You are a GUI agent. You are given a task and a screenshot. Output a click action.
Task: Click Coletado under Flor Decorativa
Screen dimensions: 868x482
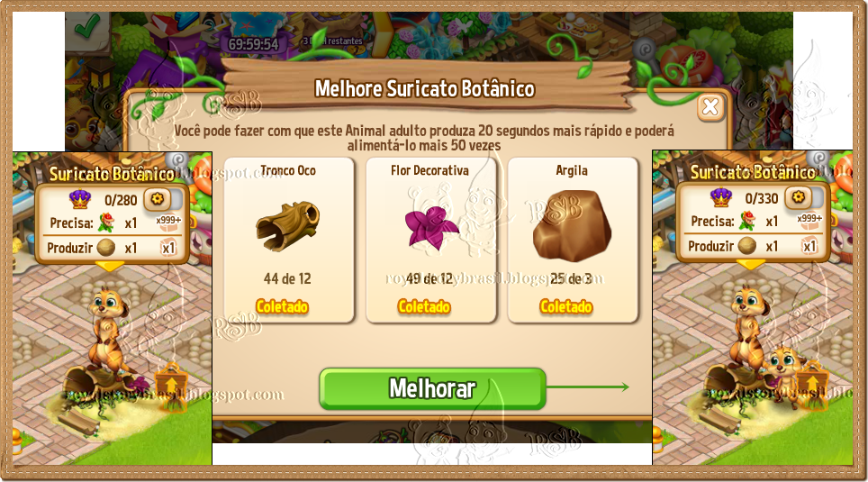click(424, 306)
